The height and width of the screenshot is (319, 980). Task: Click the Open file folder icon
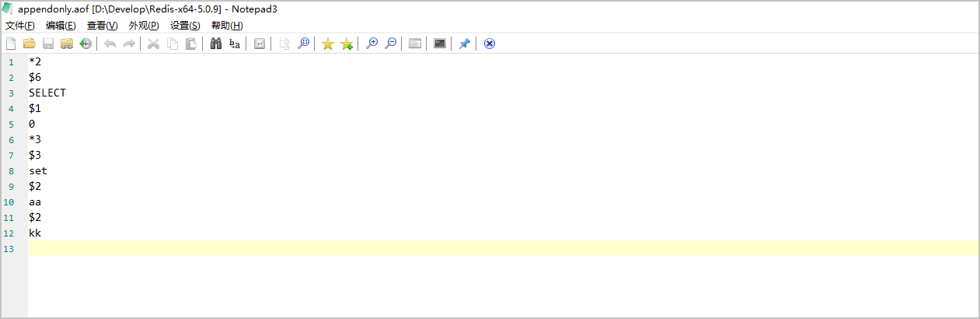click(30, 44)
